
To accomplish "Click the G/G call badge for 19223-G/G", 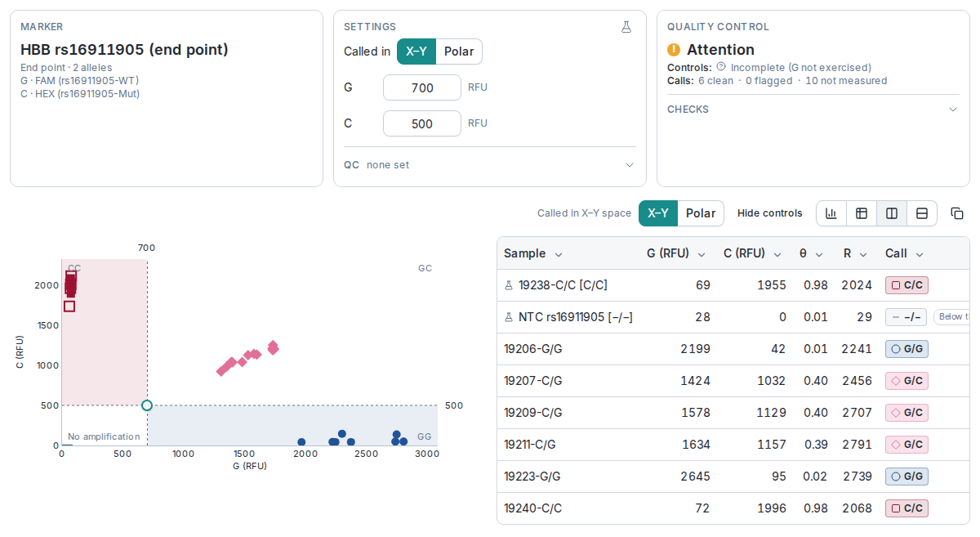I will 906,477.
